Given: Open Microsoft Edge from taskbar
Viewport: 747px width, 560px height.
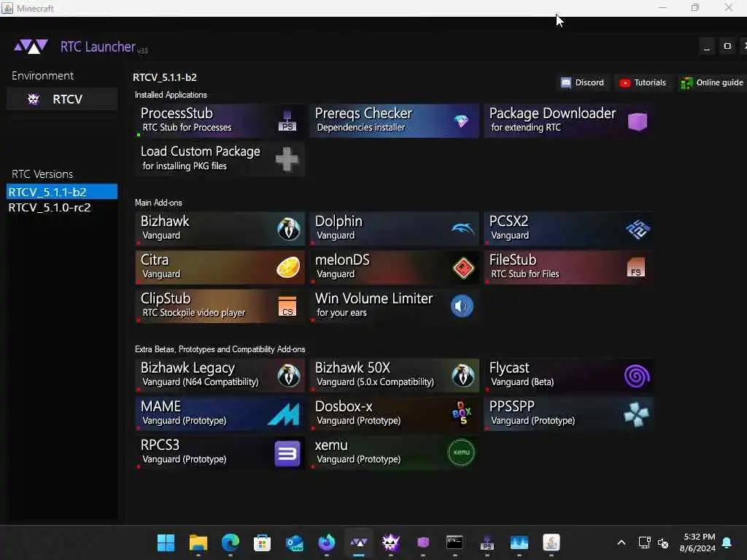Looking at the screenshot, I should click(x=230, y=542).
